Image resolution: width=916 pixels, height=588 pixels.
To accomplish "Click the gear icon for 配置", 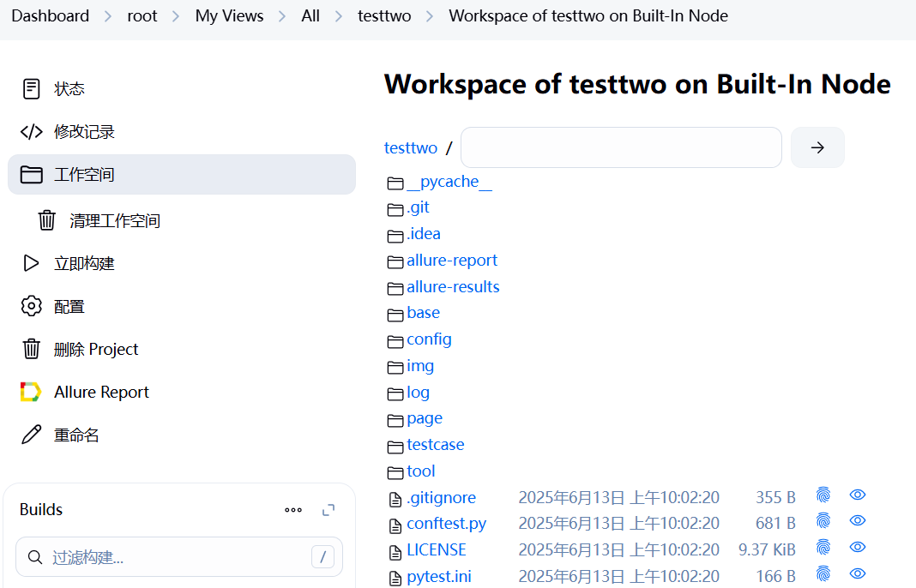I will click(x=32, y=306).
